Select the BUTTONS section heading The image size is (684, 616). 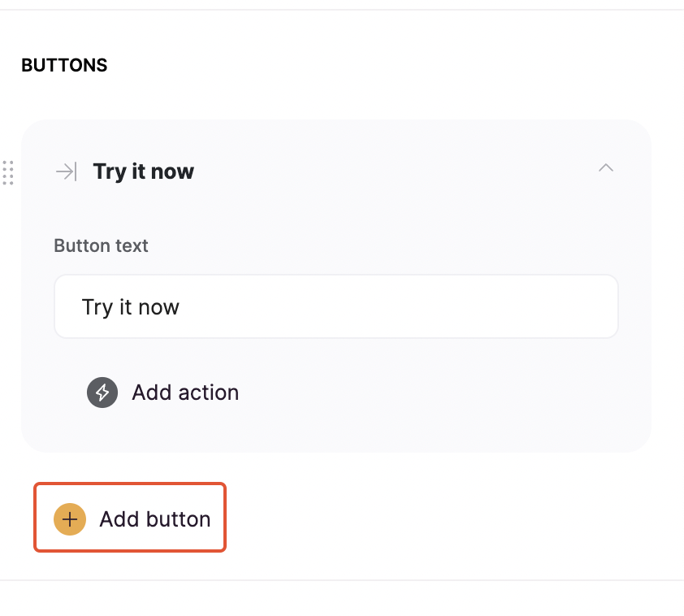(x=64, y=65)
